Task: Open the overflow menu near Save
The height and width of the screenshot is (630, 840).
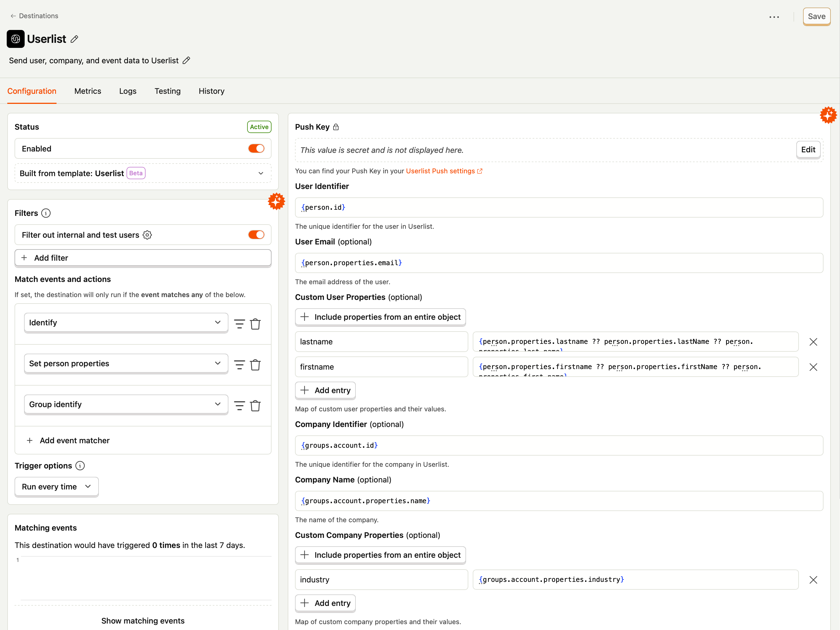Action: (774, 17)
